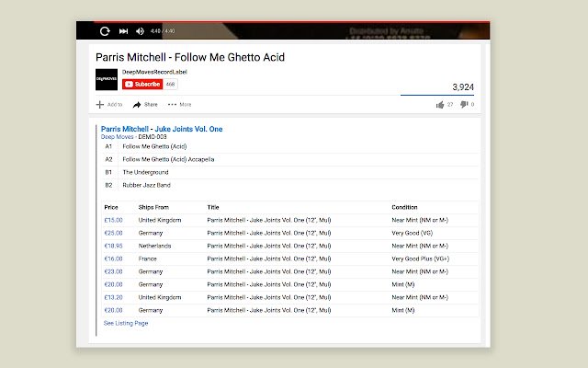Skip to next video
Screen dimensions: 588x368
pyautogui.click(x=123, y=31)
